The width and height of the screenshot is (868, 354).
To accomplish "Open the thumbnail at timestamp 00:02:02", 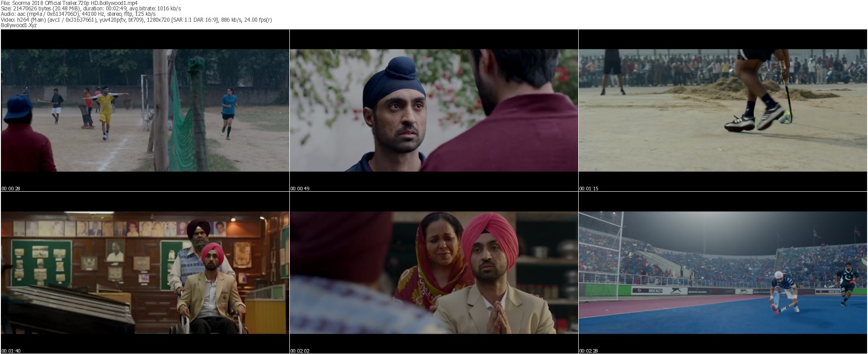I will tap(434, 273).
